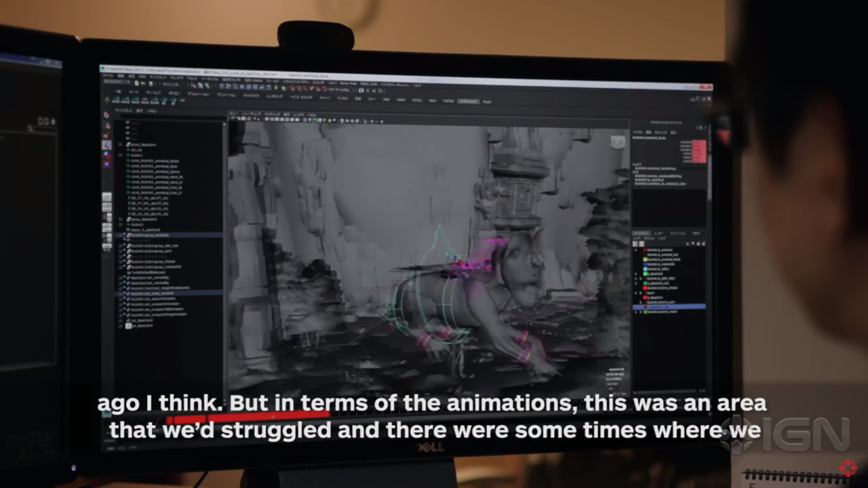Screen dimensions: 868x488
Task: Expand the group_BaseCam1 node in Outliner
Action: [x=120, y=145]
